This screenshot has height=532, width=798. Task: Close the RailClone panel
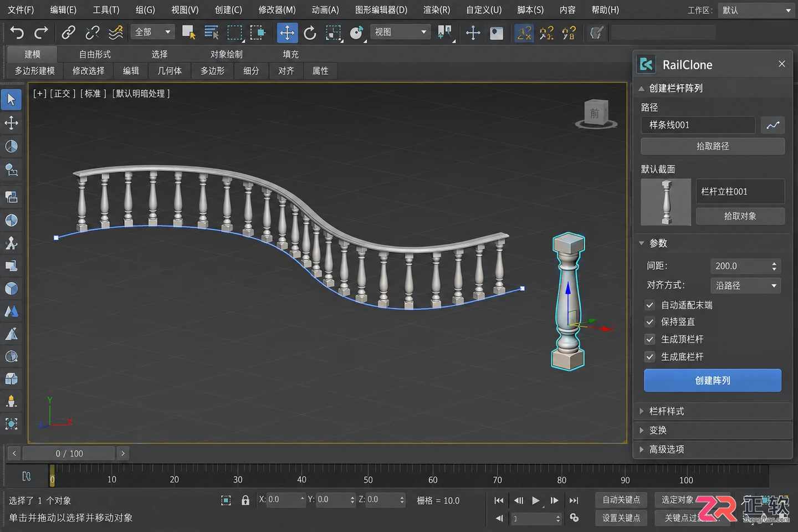click(x=782, y=64)
